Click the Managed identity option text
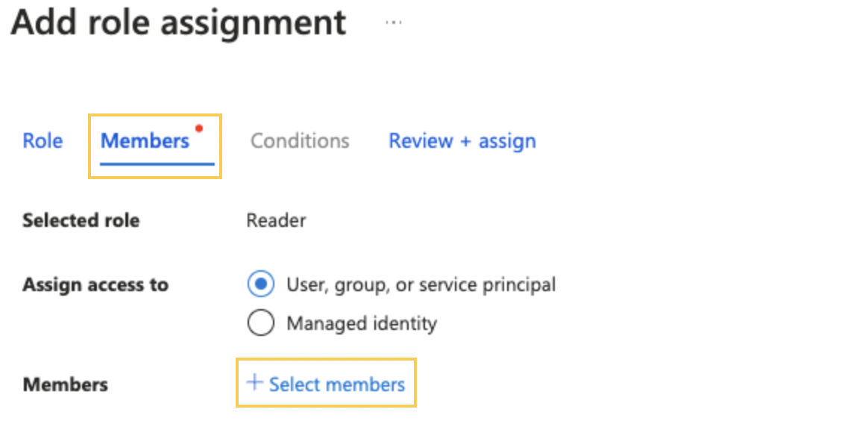The height and width of the screenshot is (427, 868). (x=362, y=323)
